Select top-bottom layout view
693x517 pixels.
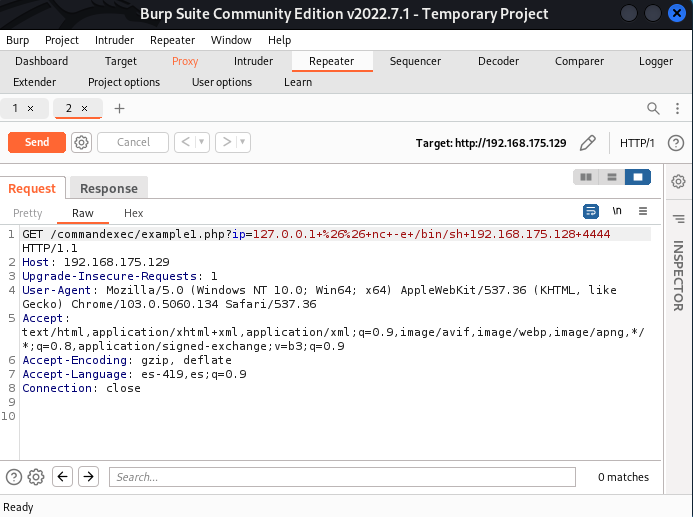(612, 177)
